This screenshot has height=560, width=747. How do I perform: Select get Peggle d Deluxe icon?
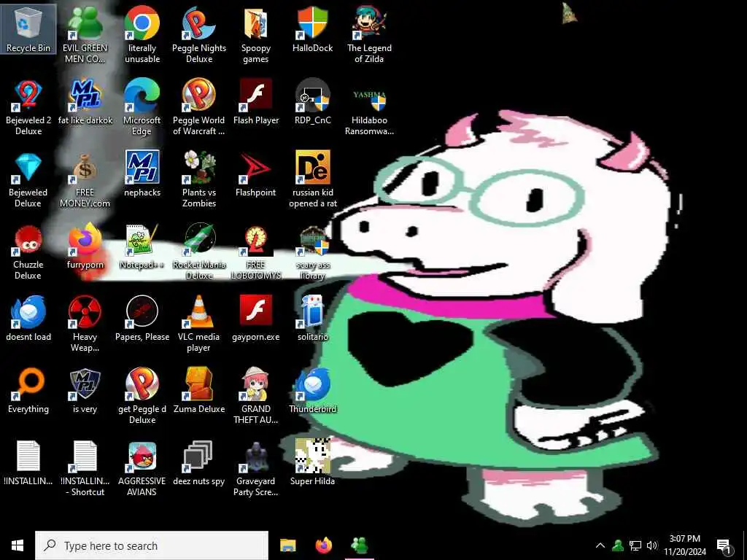(x=142, y=396)
